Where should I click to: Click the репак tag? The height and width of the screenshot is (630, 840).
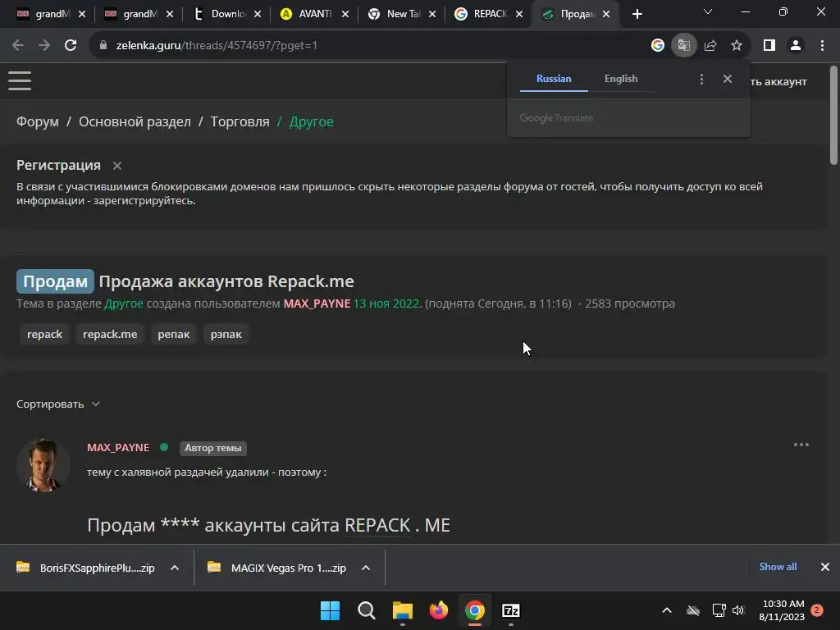[174, 335]
